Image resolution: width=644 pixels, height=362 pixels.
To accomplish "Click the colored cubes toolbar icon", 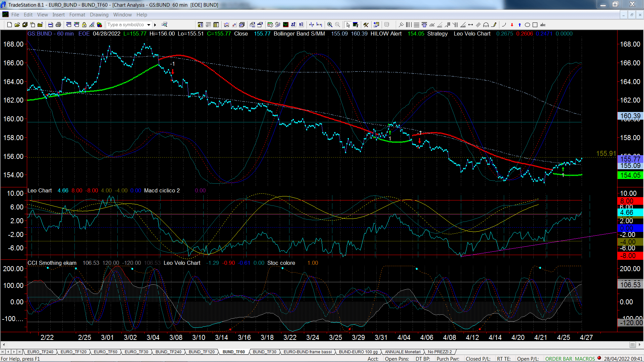I will point(100,24).
